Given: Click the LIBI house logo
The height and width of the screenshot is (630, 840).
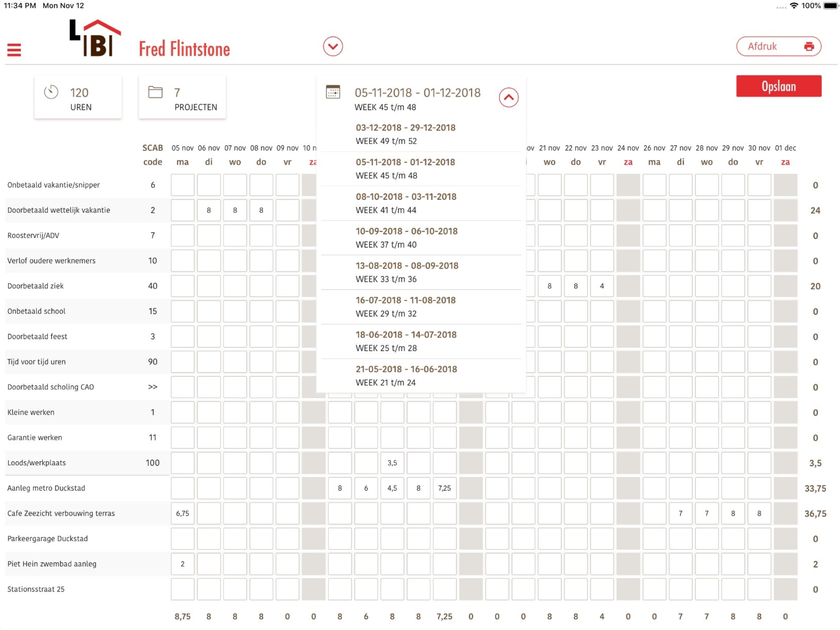Looking at the screenshot, I should point(95,38).
